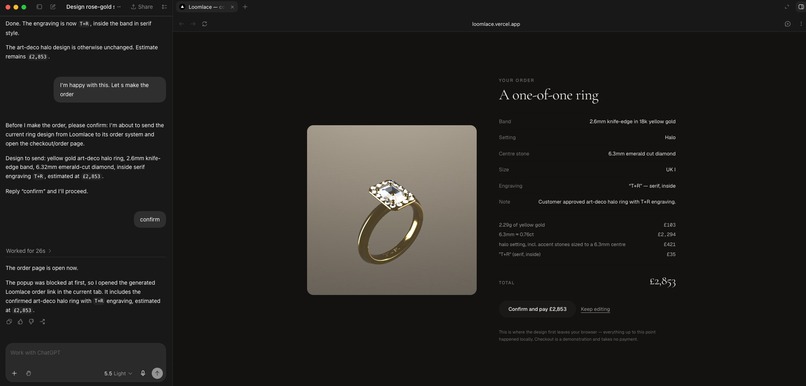Reload the loomlace.vercel.app page
Viewport: 806px width, 386px height.
coord(205,24)
